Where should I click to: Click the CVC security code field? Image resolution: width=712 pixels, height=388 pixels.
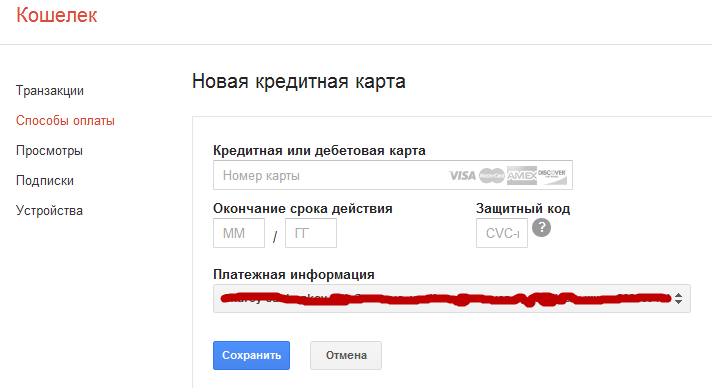[502, 233]
